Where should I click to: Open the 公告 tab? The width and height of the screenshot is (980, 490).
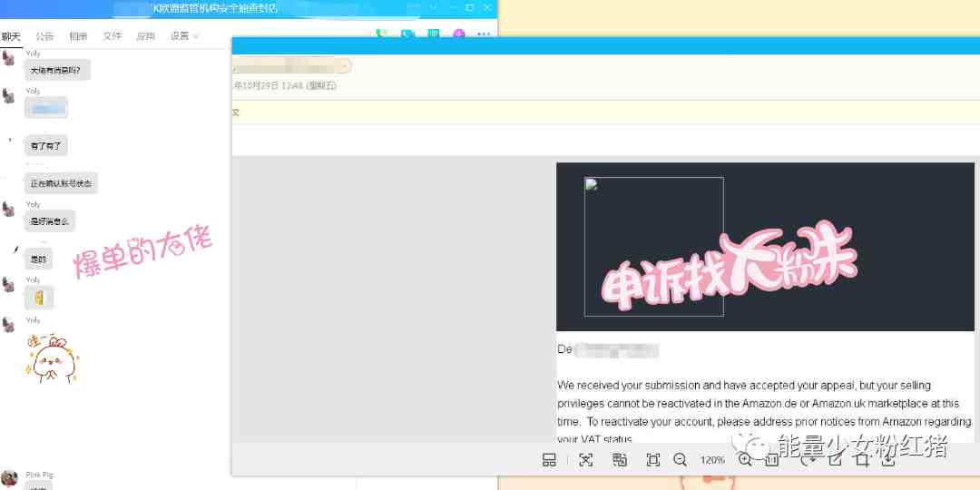pos(45,36)
